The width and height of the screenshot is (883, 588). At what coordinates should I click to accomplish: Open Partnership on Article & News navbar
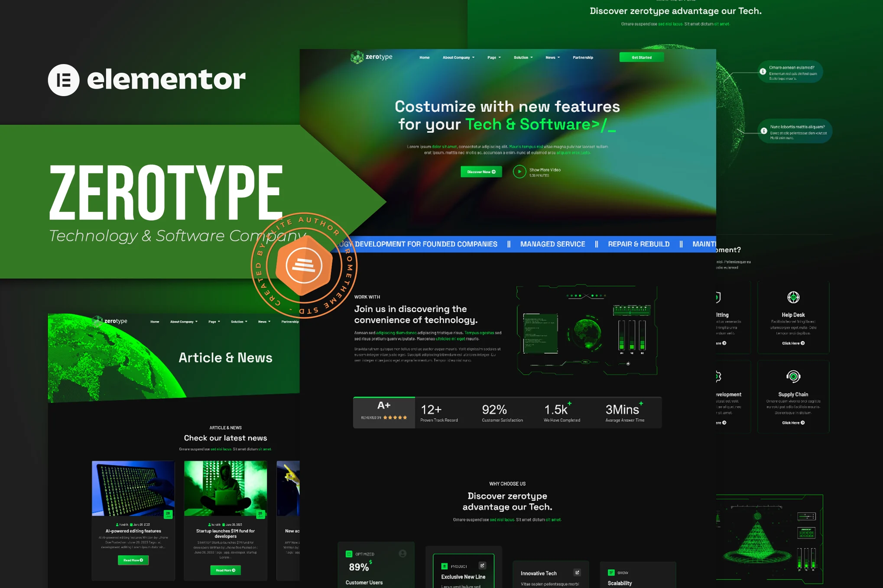click(290, 322)
